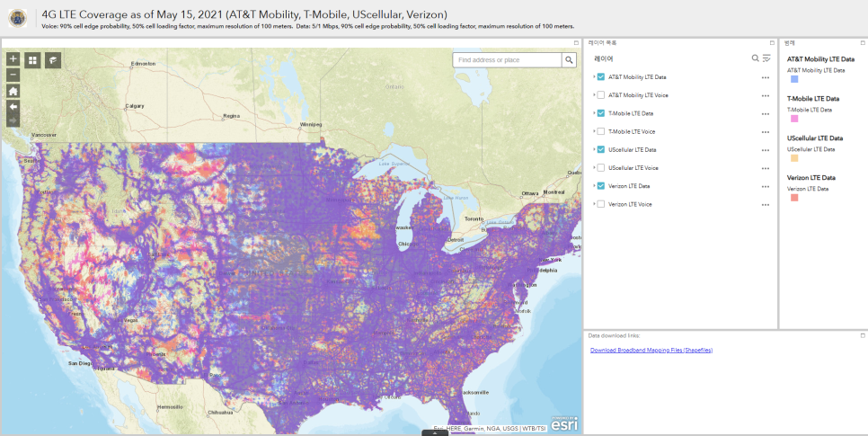Expand AT&T Mobility LTE Voice layer arrow
The image size is (868, 436).
(x=594, y=95)
